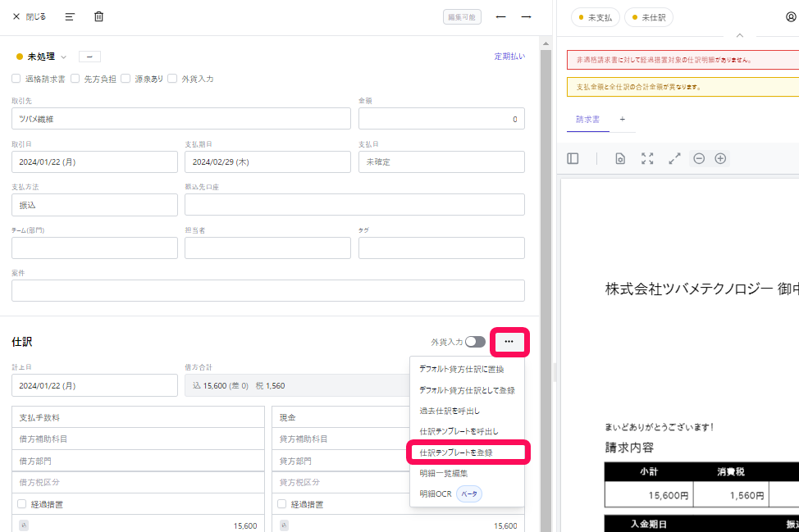The width and height of the screenshot is (799, 532).
Task: Check the debit-side 経過措置 checkbox
Action: [22, 504]
